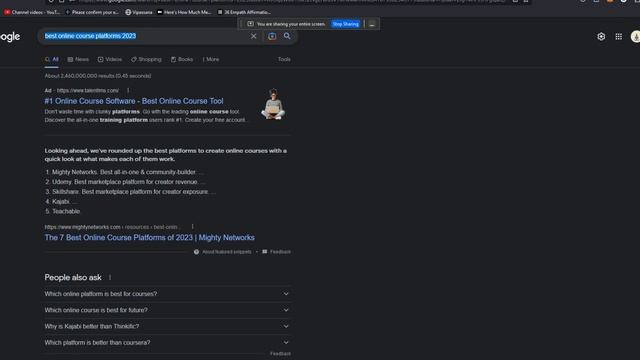Open the Vipassana bookmark
The image size is (640, 360).
pos(139,12)
